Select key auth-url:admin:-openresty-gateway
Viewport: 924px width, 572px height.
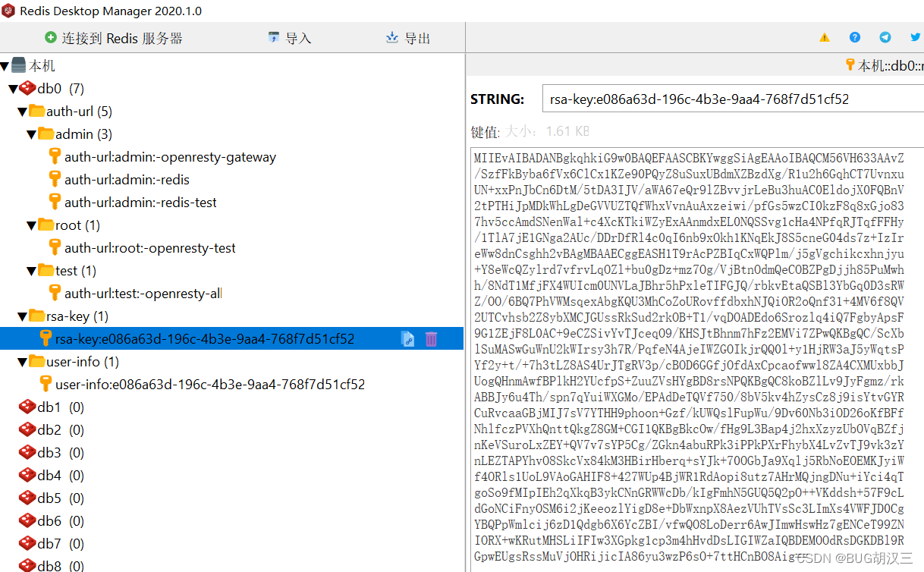[x=170, y=157]
